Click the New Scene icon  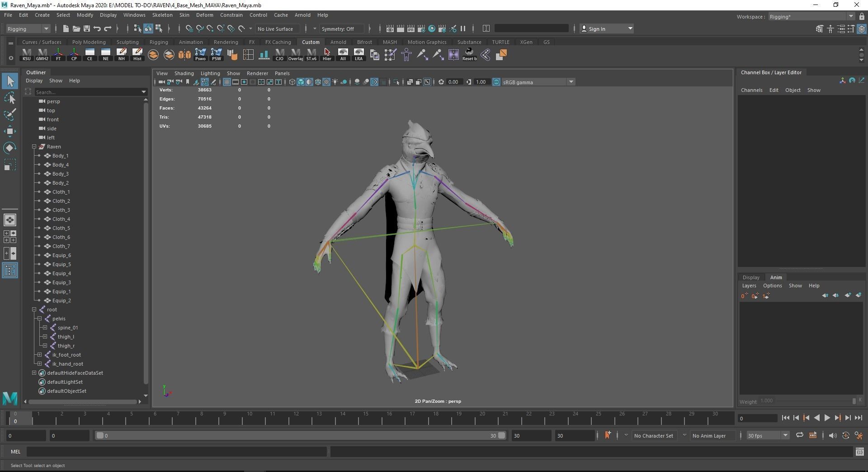point(66,29)
